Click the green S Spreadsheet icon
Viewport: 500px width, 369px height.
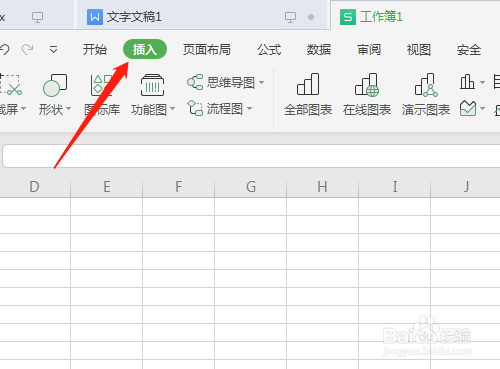coord(348,17)
